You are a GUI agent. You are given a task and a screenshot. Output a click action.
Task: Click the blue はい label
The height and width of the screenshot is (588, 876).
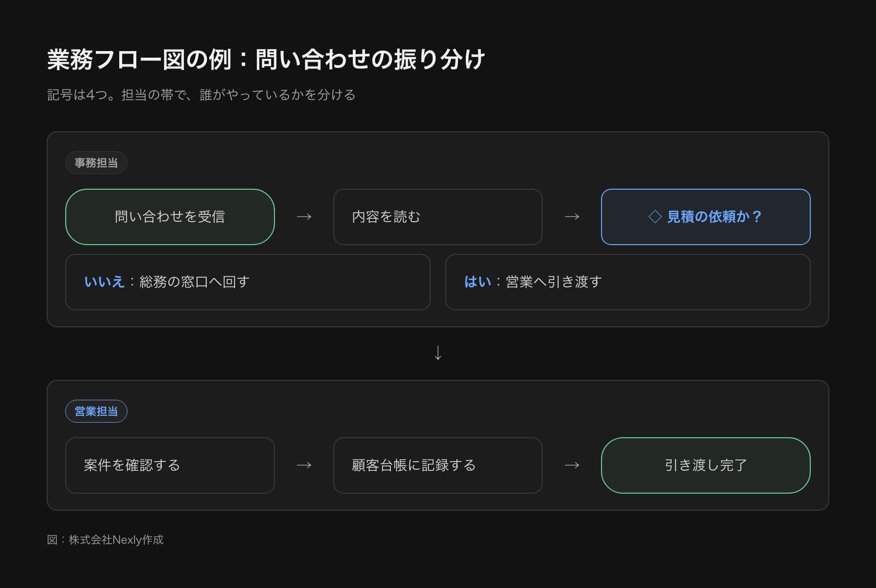coord(477,282)
